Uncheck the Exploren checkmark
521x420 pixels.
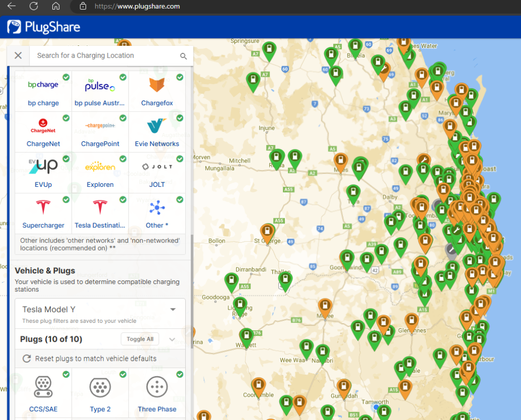point(123,159)
